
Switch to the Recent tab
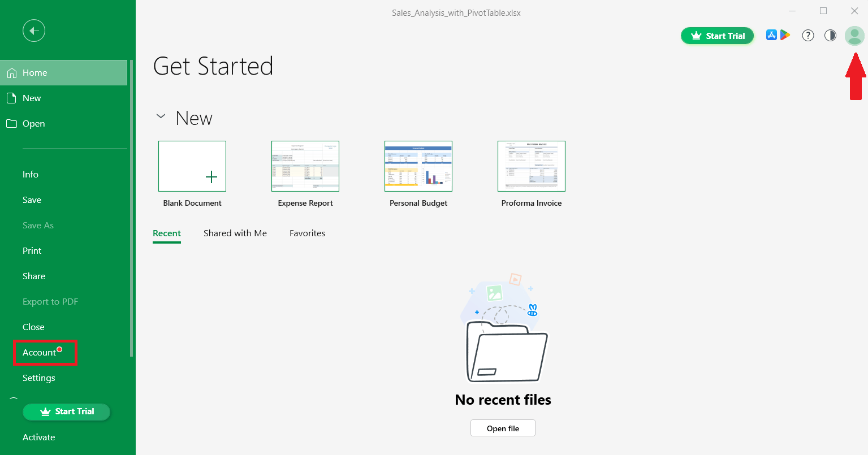pyautogui.click(x=167, y=233)
